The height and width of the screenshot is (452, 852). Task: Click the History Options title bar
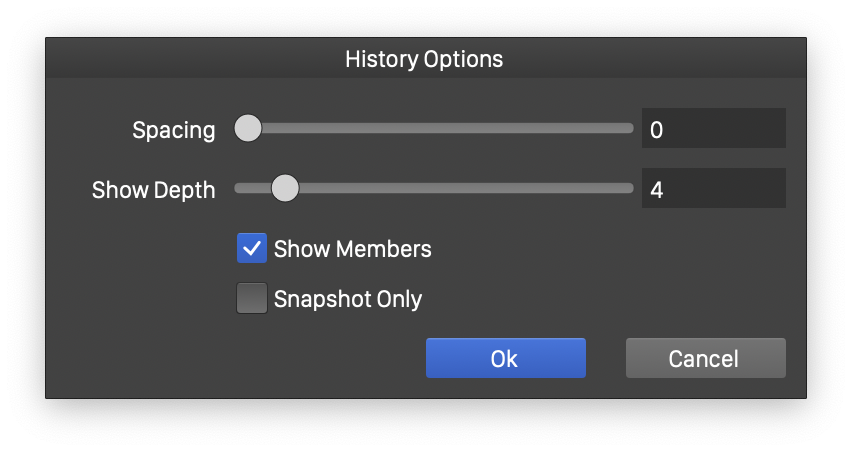[x=424, y=59]
